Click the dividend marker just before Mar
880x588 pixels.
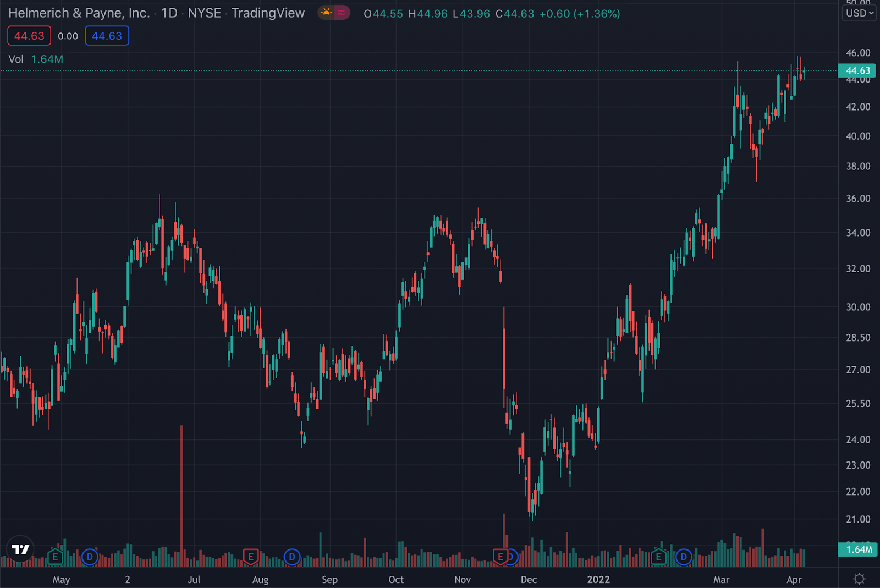(684, 557)
